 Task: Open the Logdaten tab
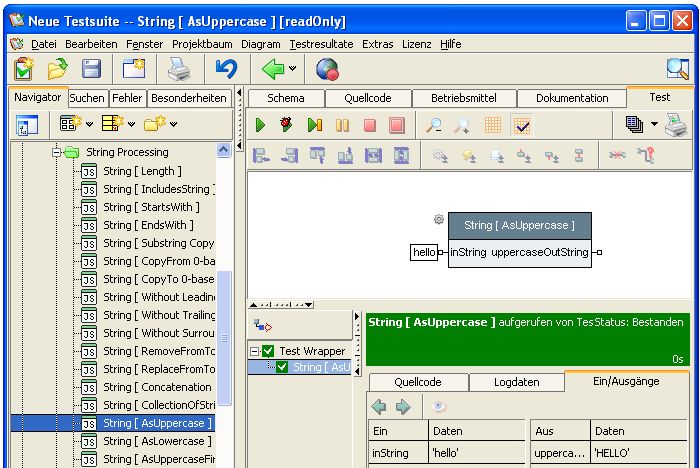516,382
